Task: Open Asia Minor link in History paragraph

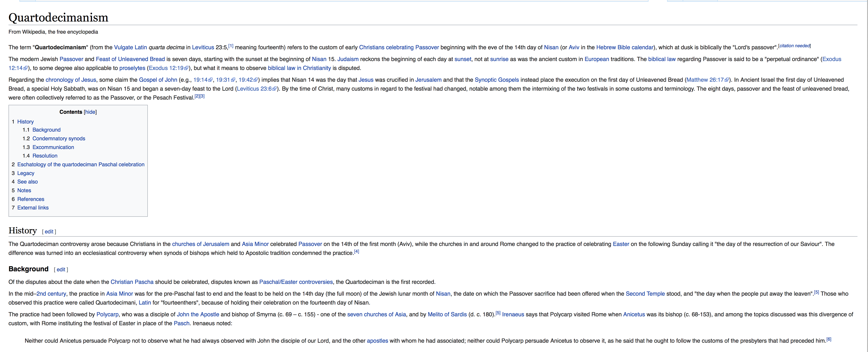Action: coord(255,244)
